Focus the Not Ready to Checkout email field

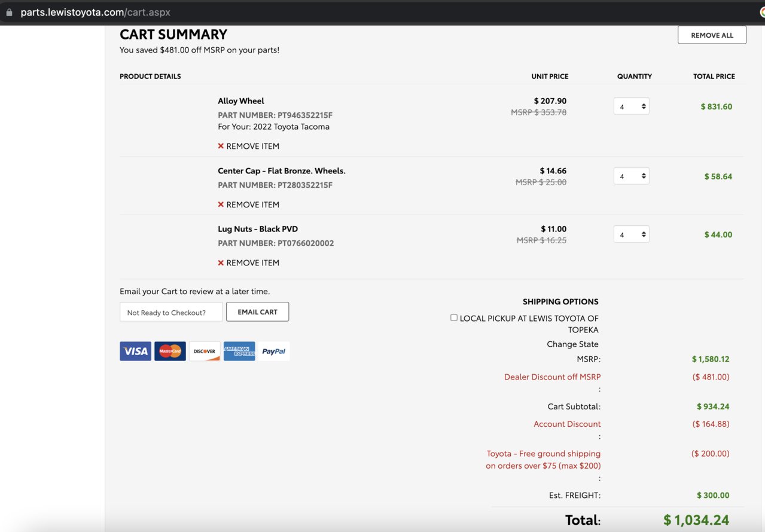click(x=171, y=312)
